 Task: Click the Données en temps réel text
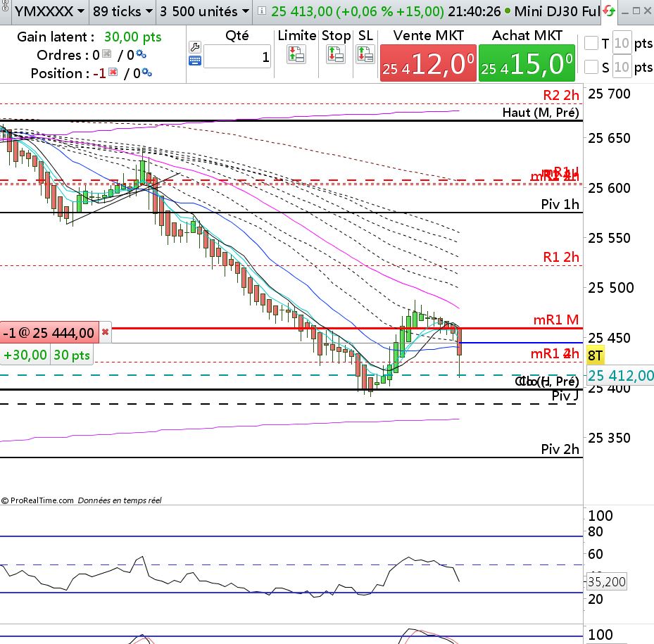[120, 500]
